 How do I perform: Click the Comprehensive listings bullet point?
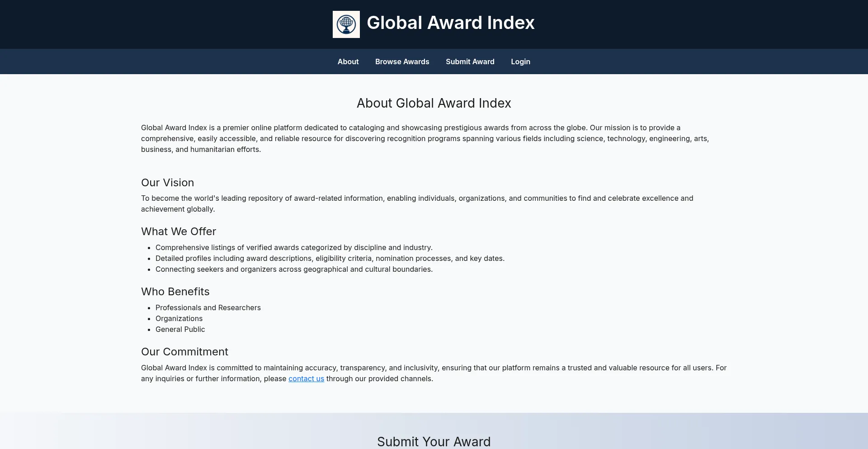[x=294, y=247]
